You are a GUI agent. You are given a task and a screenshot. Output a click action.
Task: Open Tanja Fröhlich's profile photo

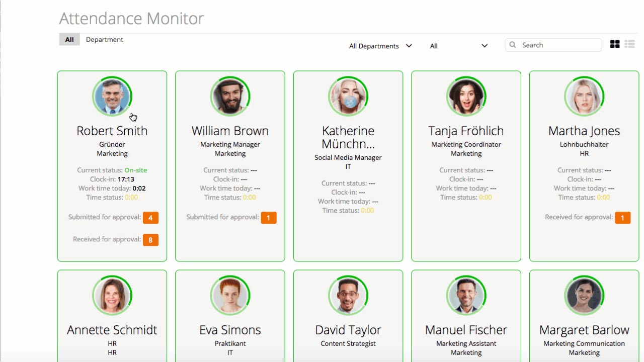466,96
